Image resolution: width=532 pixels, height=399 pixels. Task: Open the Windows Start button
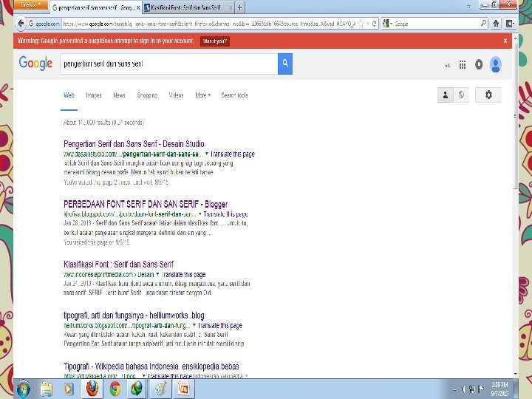coord(24,389)
